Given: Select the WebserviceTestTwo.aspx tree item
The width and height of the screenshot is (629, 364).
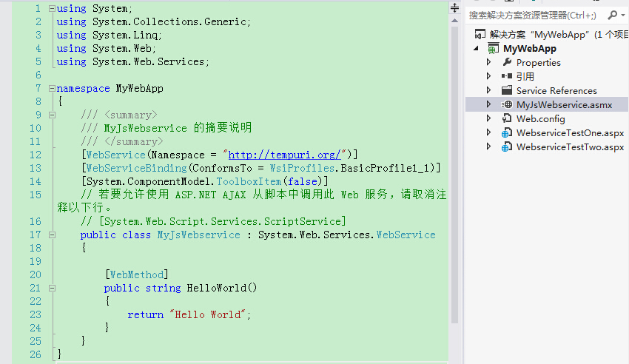Looking at the screenshot, I should pos(570,147).
